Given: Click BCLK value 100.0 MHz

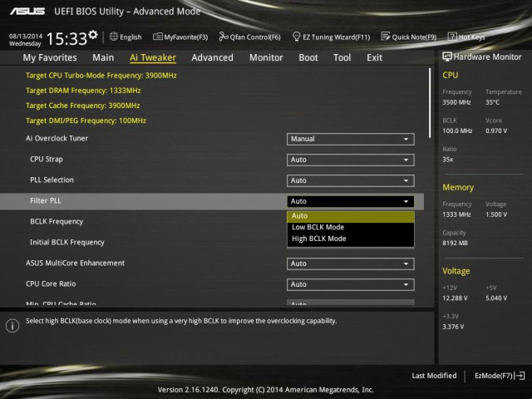Looking at the screenshot, I should 457,131.
